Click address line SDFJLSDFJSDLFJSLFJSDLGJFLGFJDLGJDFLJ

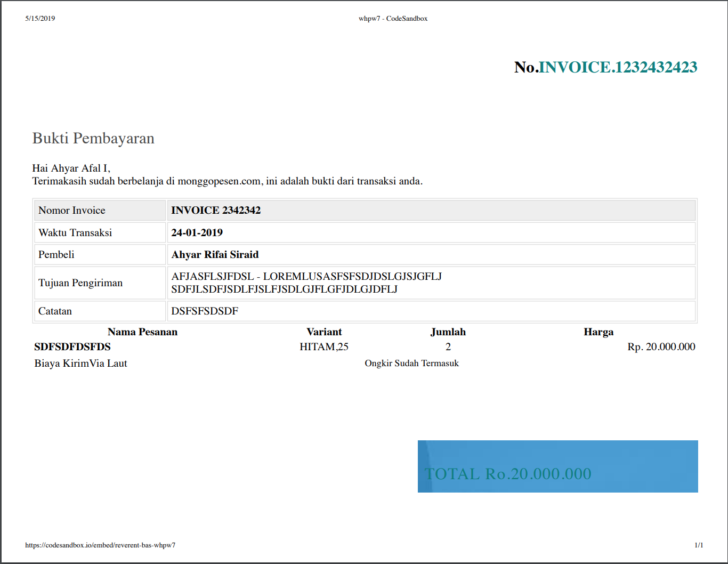(x=284, y=289)
